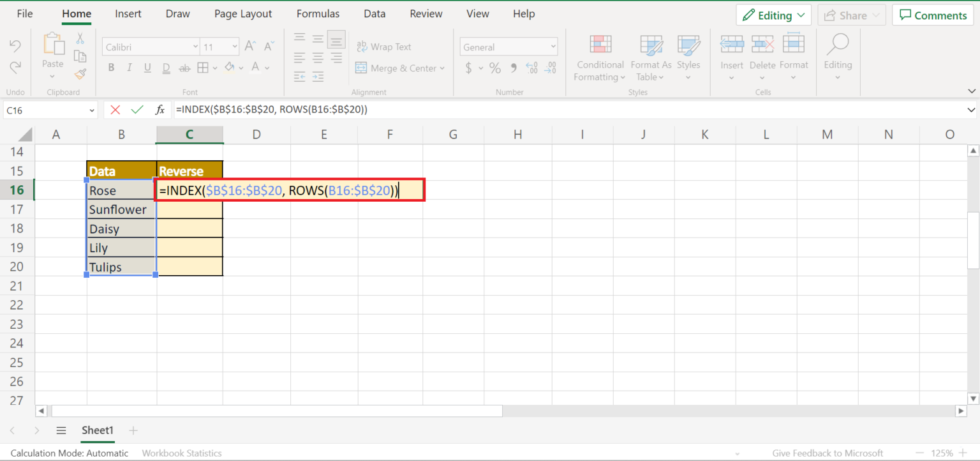Screen dimensions: 980x461
Task: Switch to the Formulas ribbon tab
Action: 318,13
